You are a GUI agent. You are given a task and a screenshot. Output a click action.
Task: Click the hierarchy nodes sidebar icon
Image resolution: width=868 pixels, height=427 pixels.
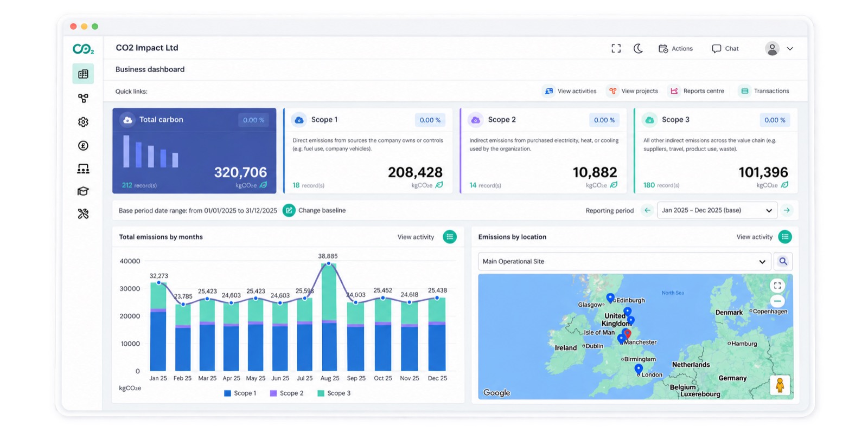(x=83, y=98)
